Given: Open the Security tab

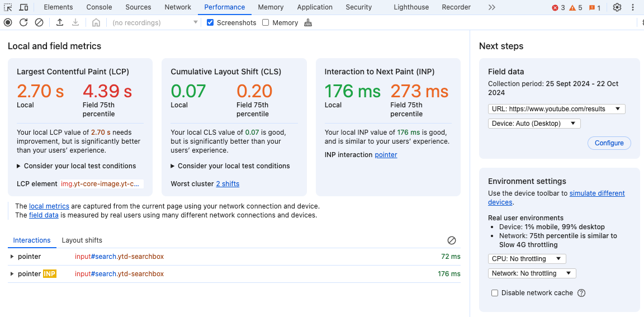Looking at the screenshot, I should [x=358, y=7].
